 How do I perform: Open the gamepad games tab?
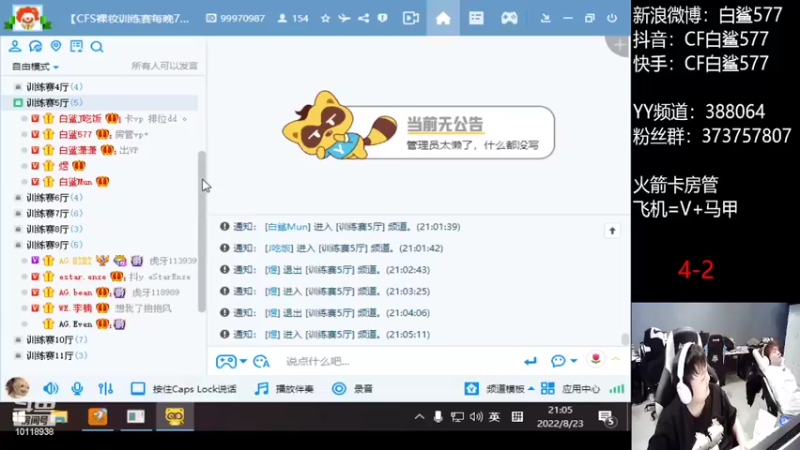[x=509, y=18]
